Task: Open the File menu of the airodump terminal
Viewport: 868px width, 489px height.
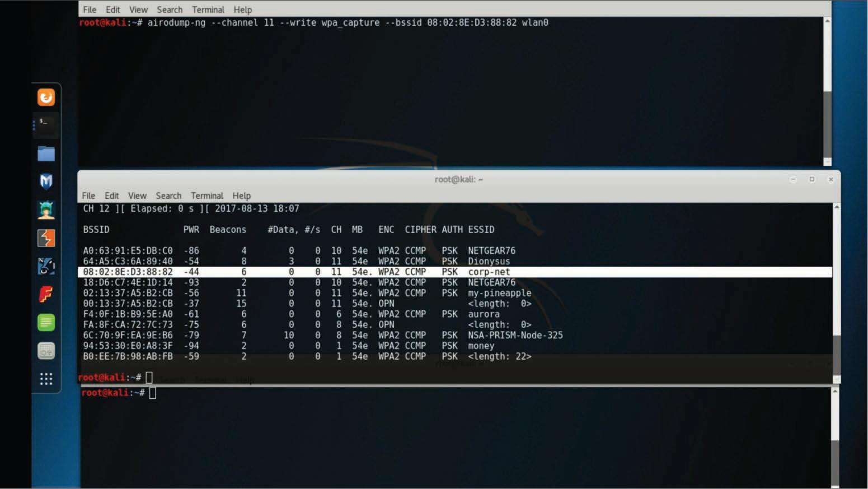Action: tap(89, 10)
